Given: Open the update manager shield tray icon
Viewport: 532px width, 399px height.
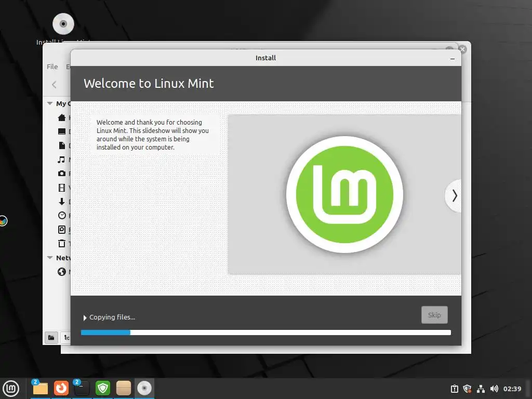Looking at the screenshot, I should (x=467, y=389).
